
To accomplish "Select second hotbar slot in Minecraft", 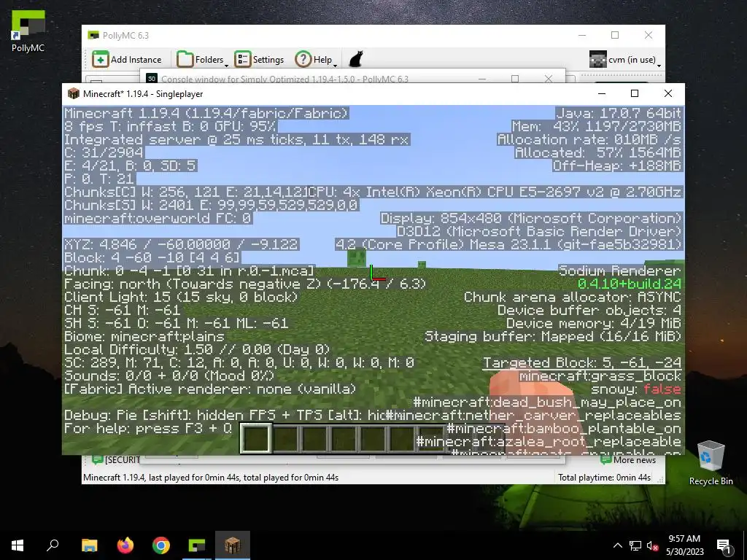I will tap(286, 438).
